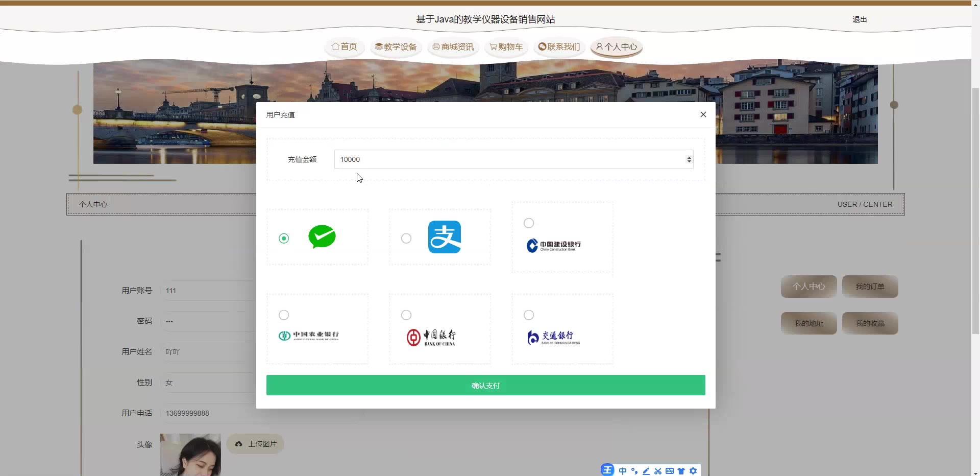The image size is (980, 476).
Task: Select the Alipay radio button
Action: click(406, 239)
